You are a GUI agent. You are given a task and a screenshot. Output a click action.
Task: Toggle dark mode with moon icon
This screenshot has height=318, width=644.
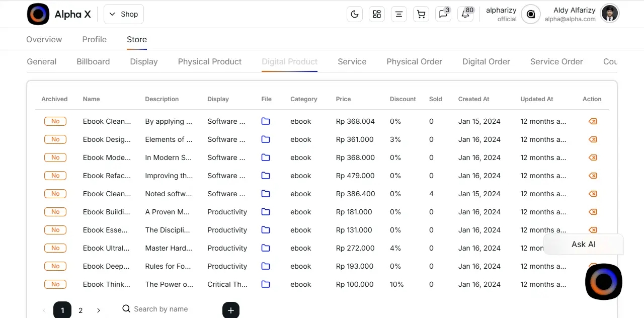[x=355, y=14]
